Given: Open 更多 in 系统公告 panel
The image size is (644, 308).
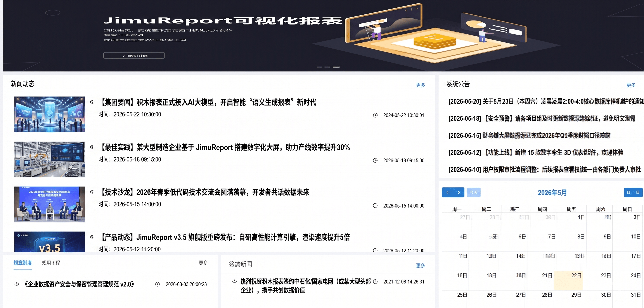Looking at the screenshot, I should click(631, 85).
